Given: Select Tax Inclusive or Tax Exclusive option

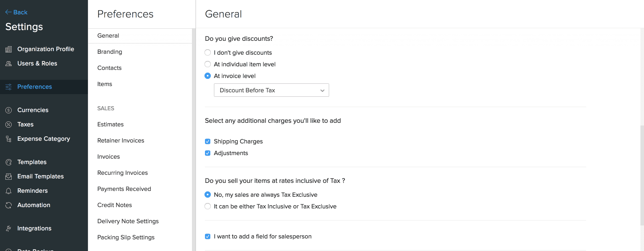Looking at the screenshot, I should point(208,206).
